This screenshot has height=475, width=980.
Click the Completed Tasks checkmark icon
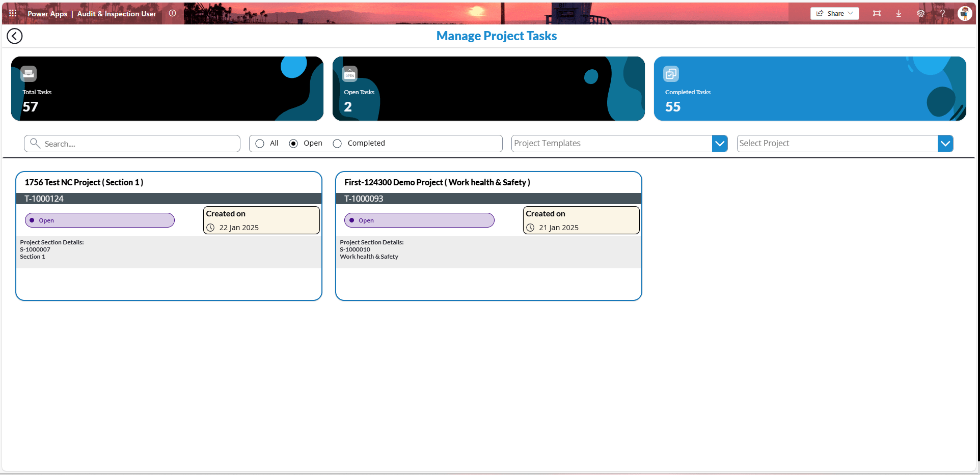coord(671,74)
